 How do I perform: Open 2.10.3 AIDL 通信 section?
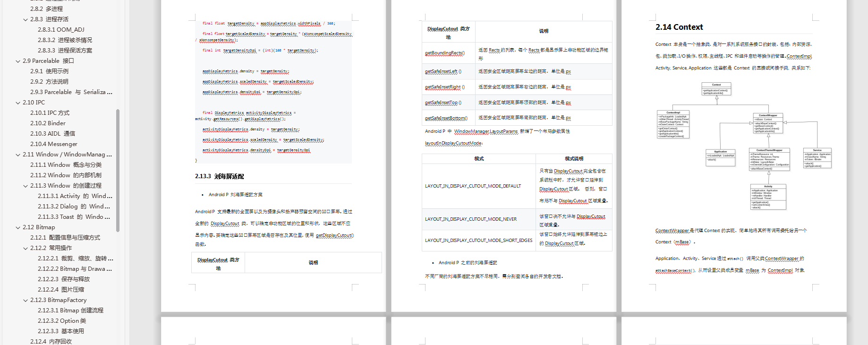[x=52, y=134]
